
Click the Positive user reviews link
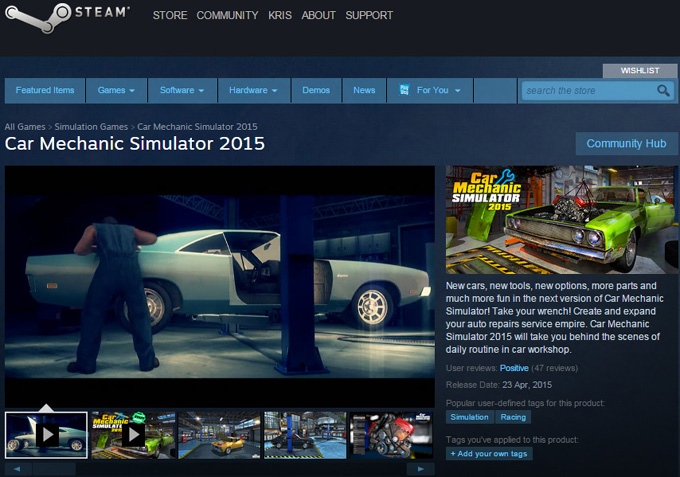tap(514, 368)
